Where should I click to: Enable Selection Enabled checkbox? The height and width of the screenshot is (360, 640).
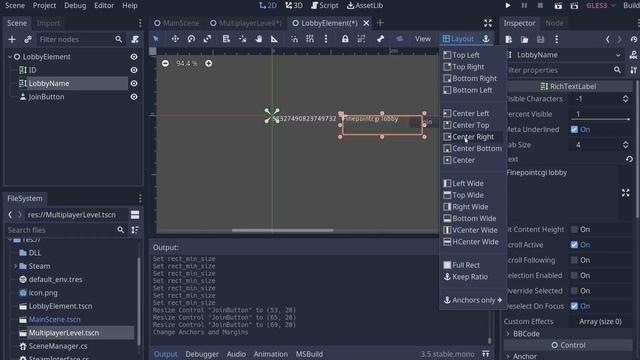click(574, 276)
